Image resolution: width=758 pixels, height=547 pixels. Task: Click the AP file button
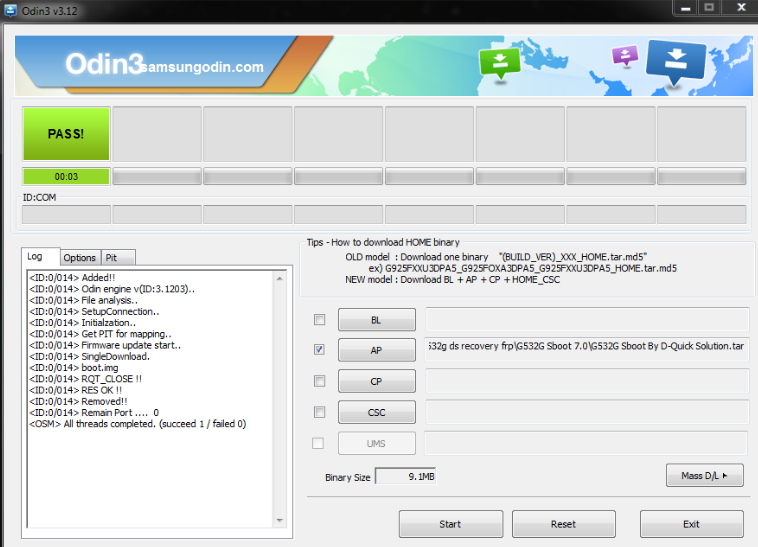[377, 350]
